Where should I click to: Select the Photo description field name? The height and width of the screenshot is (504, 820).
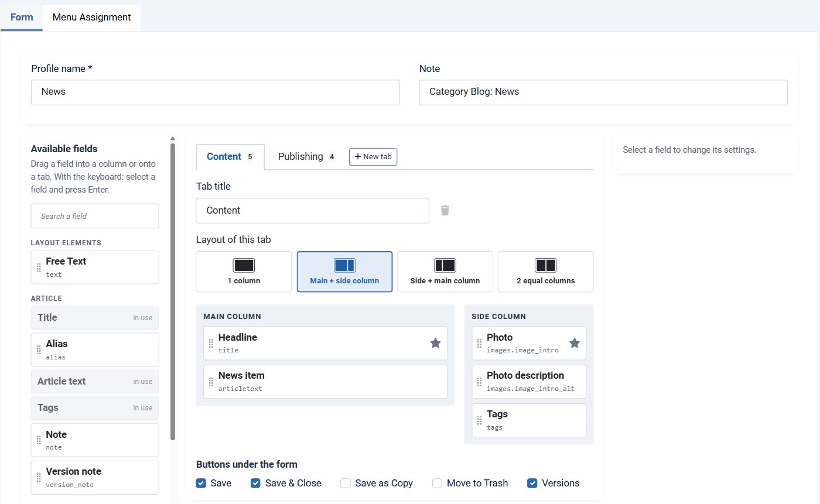525,375
